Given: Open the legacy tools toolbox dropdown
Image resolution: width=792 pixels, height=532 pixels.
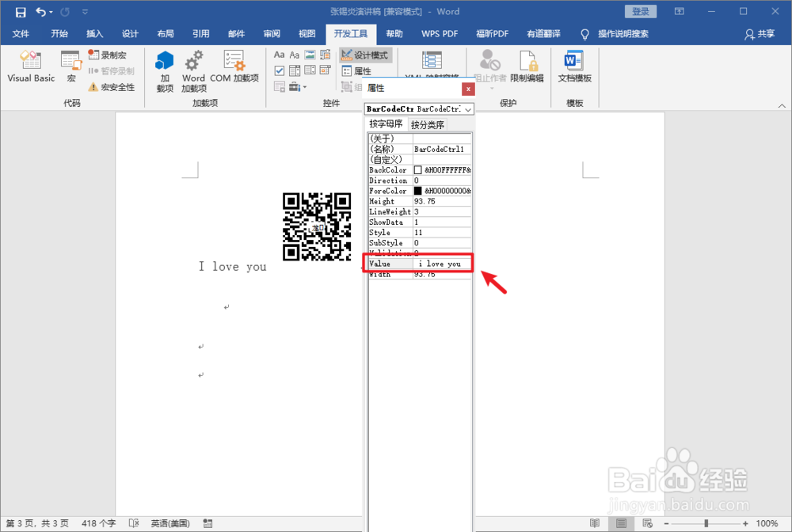Looking at the screenshot, I should coord(298,87).
